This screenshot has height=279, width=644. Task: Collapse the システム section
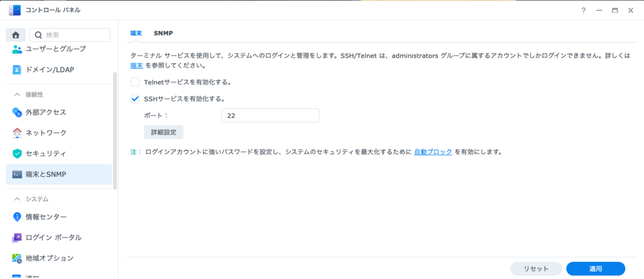point(16,199)
